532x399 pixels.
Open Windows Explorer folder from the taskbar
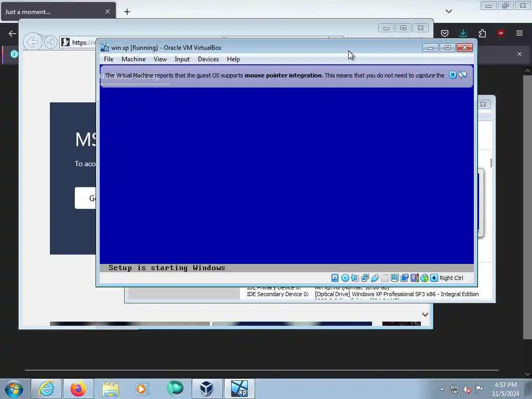click(x=111, y=389)
